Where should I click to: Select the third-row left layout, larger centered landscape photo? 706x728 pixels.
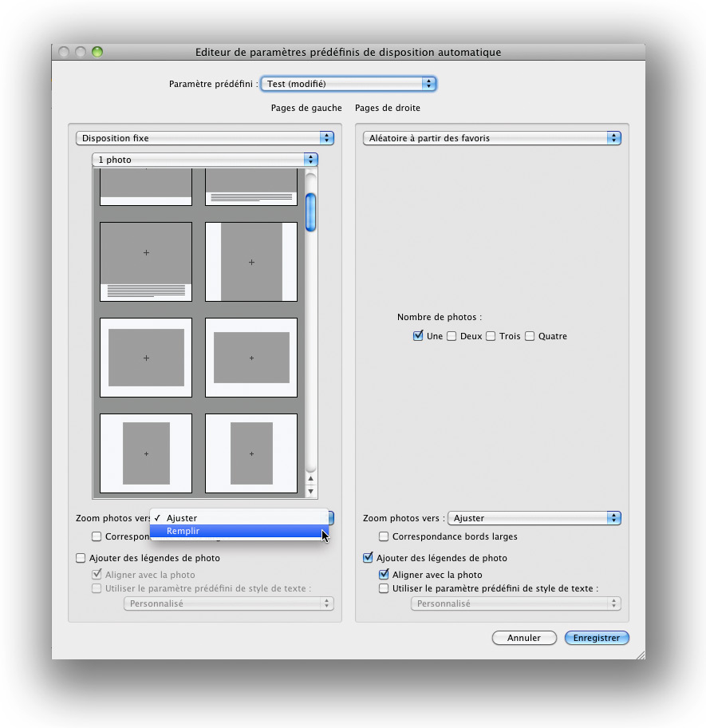click(x=146, y=358)
